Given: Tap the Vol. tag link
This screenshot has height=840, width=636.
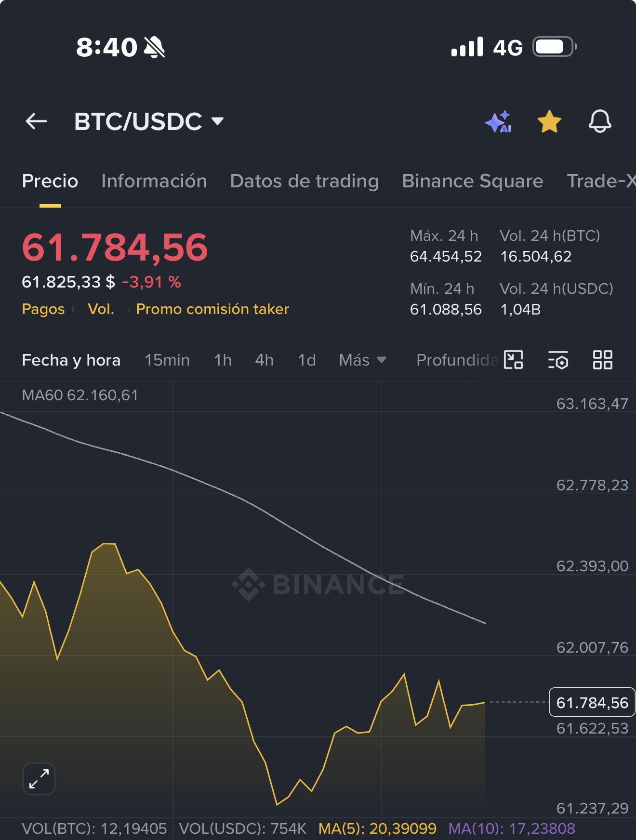Looking at the screenshot, I should (101, 309).
